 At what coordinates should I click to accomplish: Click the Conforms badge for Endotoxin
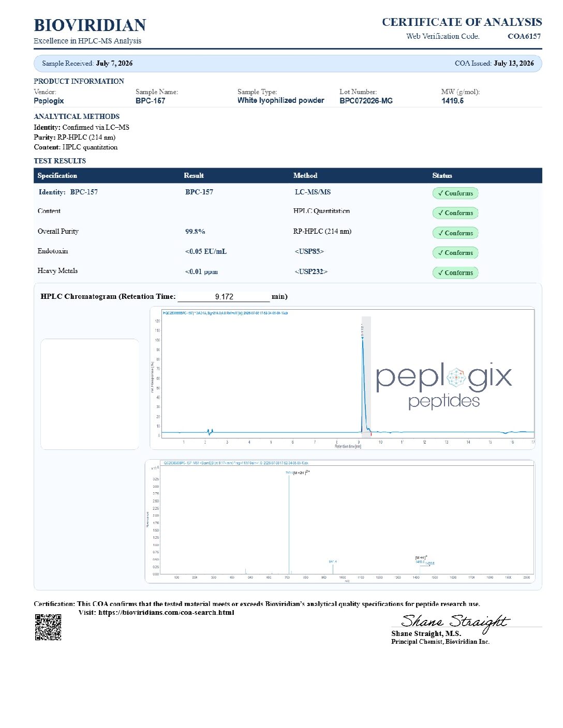click(x=455, y=253)
